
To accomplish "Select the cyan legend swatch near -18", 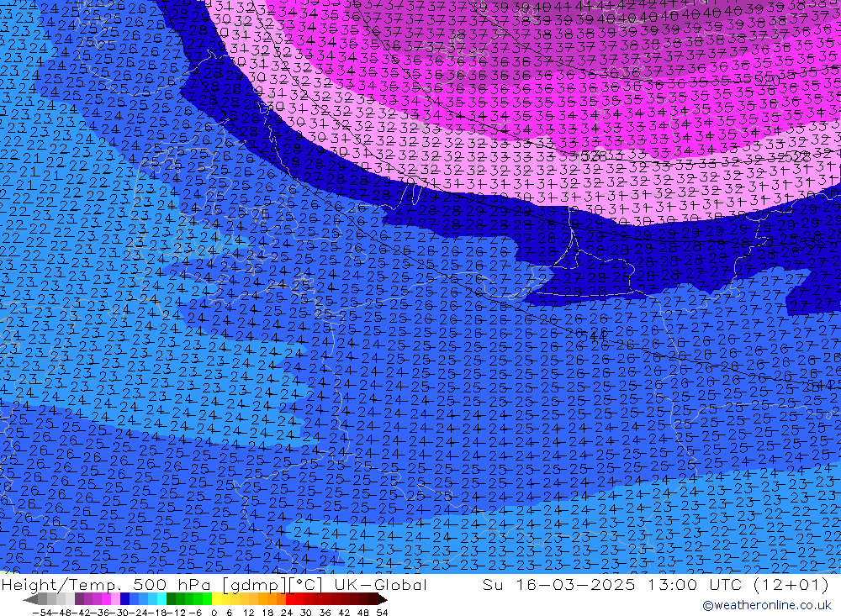I will point(161,599).
